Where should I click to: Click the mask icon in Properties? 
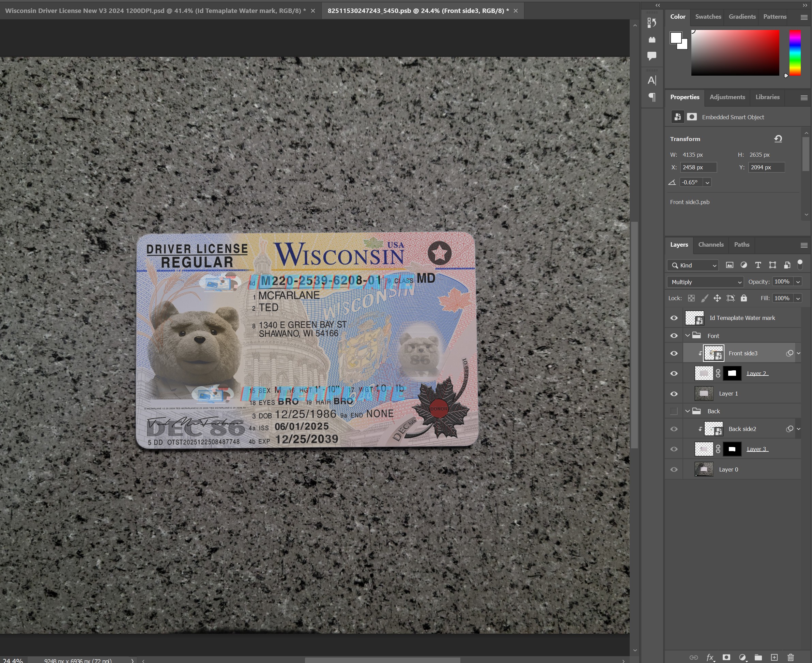coord(692,117)
